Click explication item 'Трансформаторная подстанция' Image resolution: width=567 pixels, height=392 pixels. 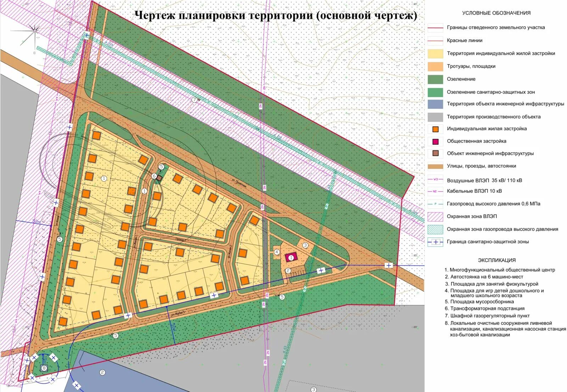(484, 309)
